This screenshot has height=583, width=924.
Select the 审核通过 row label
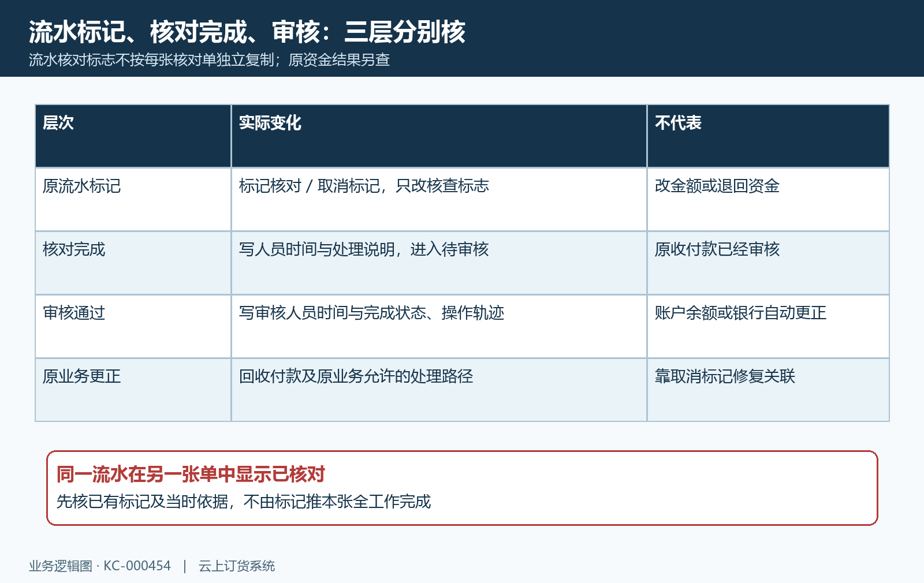tap(133, 327)
